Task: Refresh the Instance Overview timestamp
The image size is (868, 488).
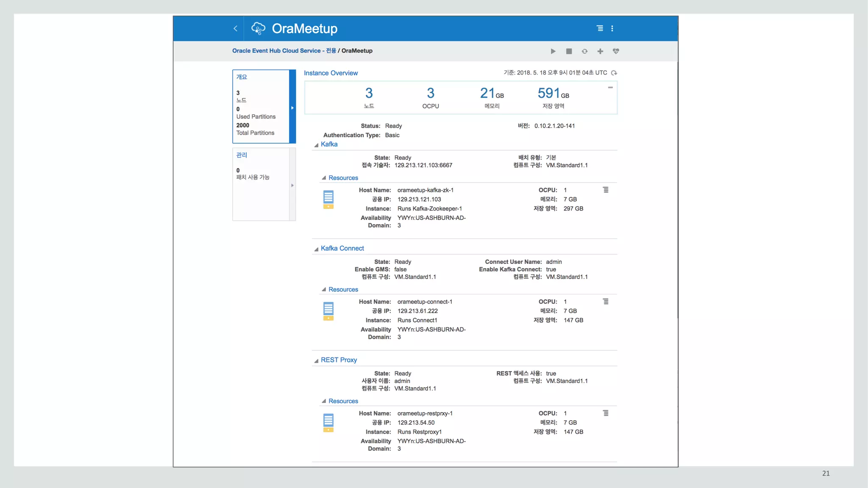Action: [x=614, y=73]
